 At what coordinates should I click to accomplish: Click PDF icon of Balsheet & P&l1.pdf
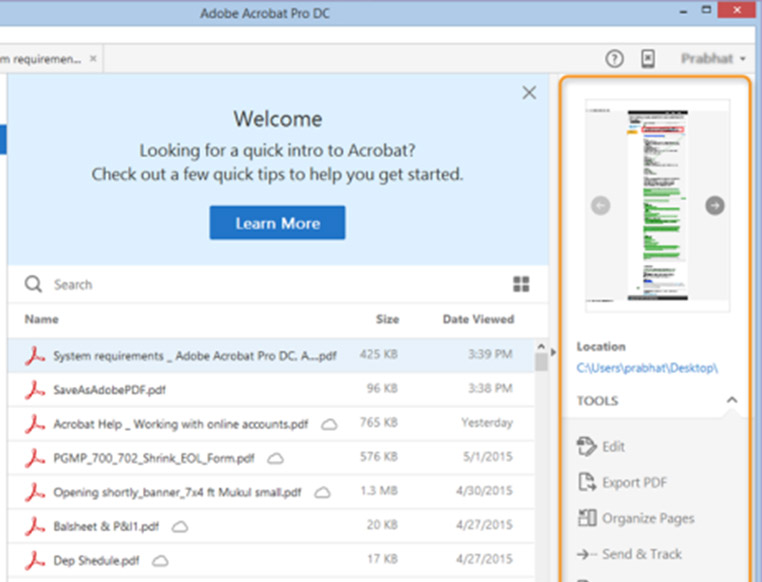tap(35, 526)
